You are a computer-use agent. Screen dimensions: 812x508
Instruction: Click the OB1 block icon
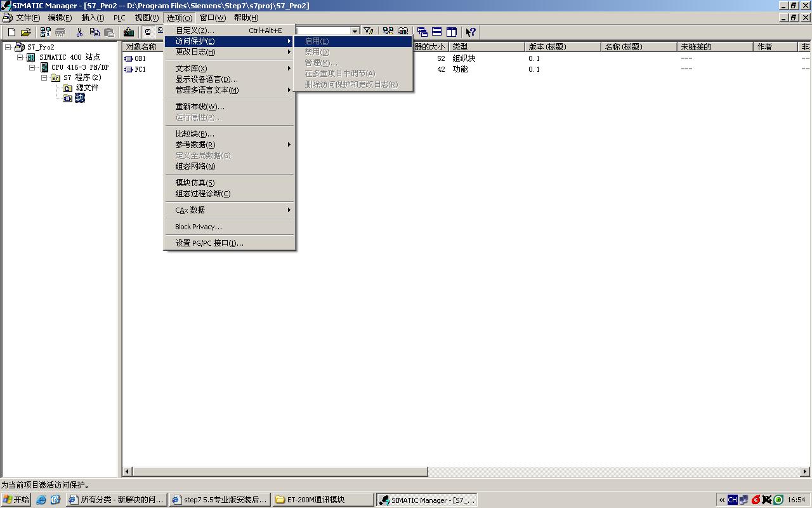pyautogui.click(x=129, y=58)
